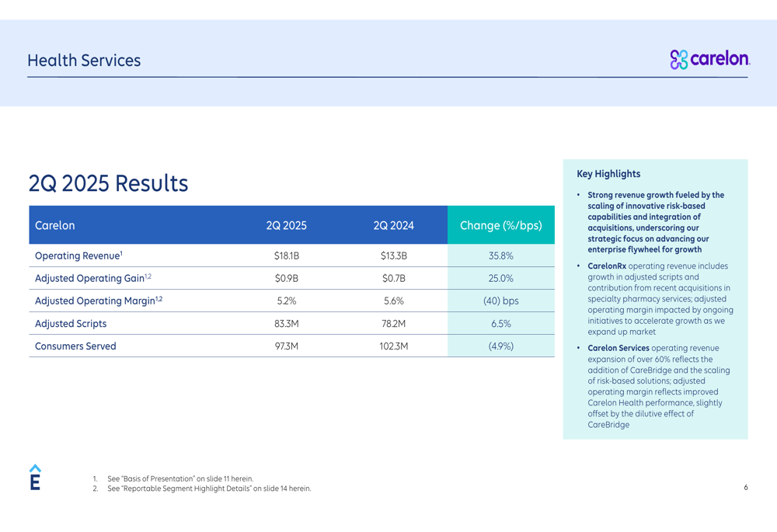
Task: Click the Basis of Presentation footnote
Action: coord(180,478)
